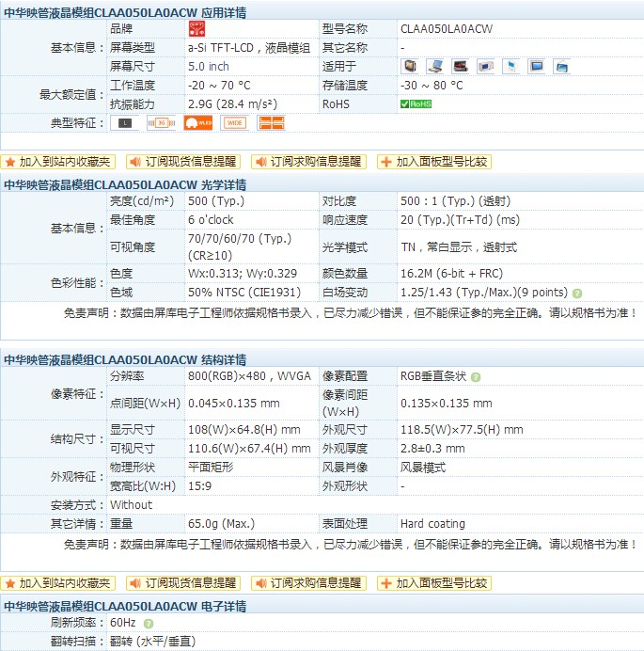Click the '15:9' aspect ratio value
Screen dimensions: 644x651
point(199,486)
